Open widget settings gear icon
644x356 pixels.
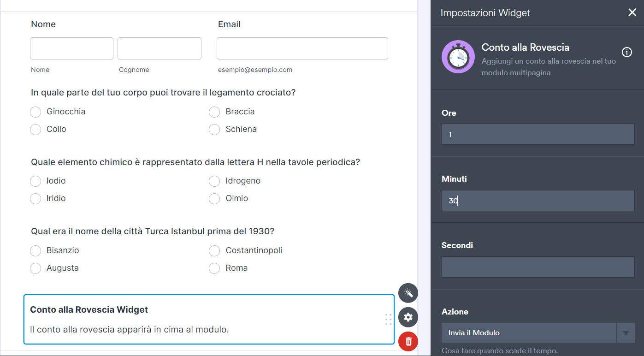[x=408, y=317]
